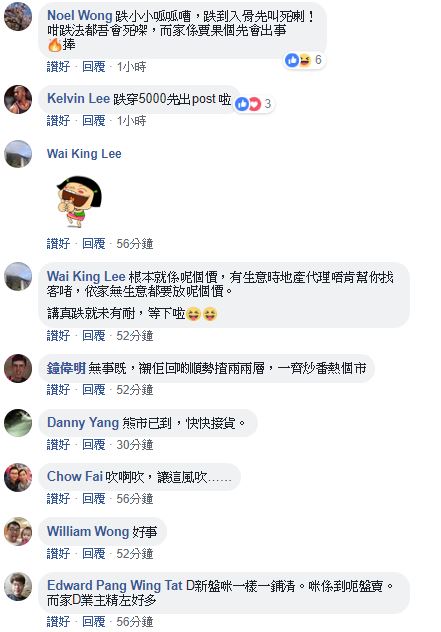Open Danny Yang's profile avatar
This screenshot has height=632, width=441.
pyautogui.click(x=18, y=423)
